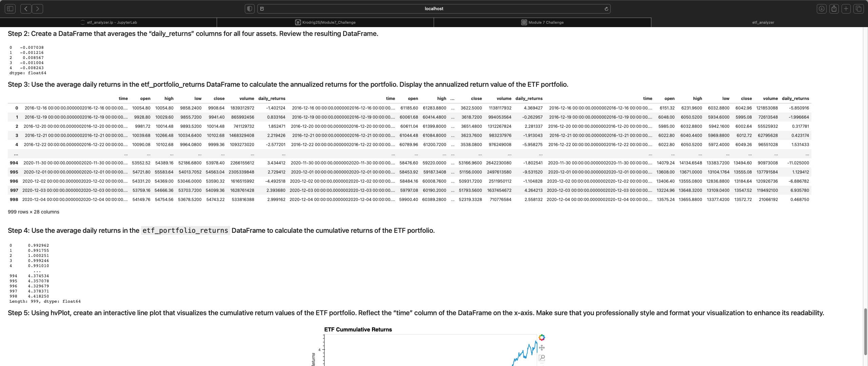
Task: Click the back navigation arrow
Action: click(x=26, y=8)
